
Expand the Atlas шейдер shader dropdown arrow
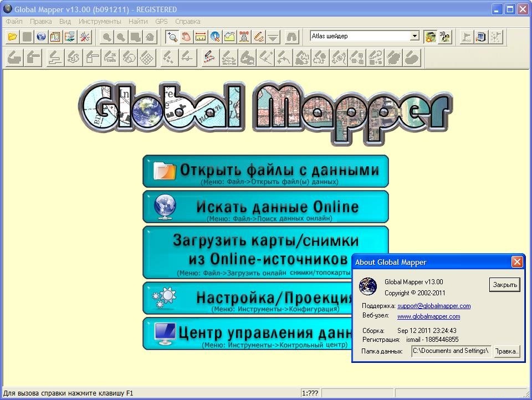click(415, 36)
